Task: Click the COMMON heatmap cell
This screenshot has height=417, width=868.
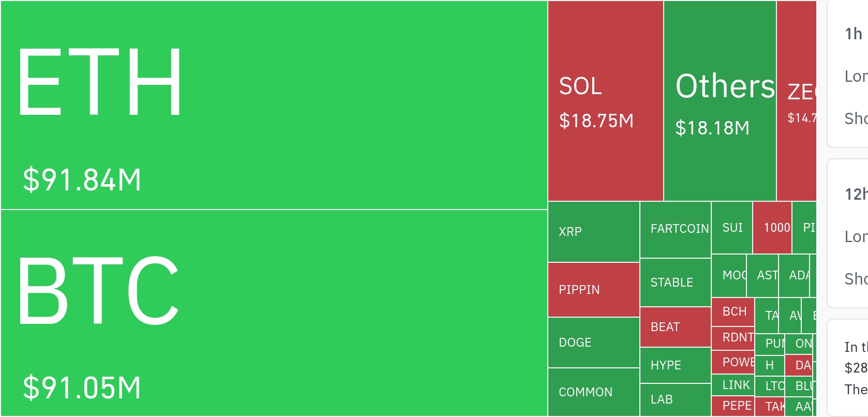Action: [x=593, y=392]
